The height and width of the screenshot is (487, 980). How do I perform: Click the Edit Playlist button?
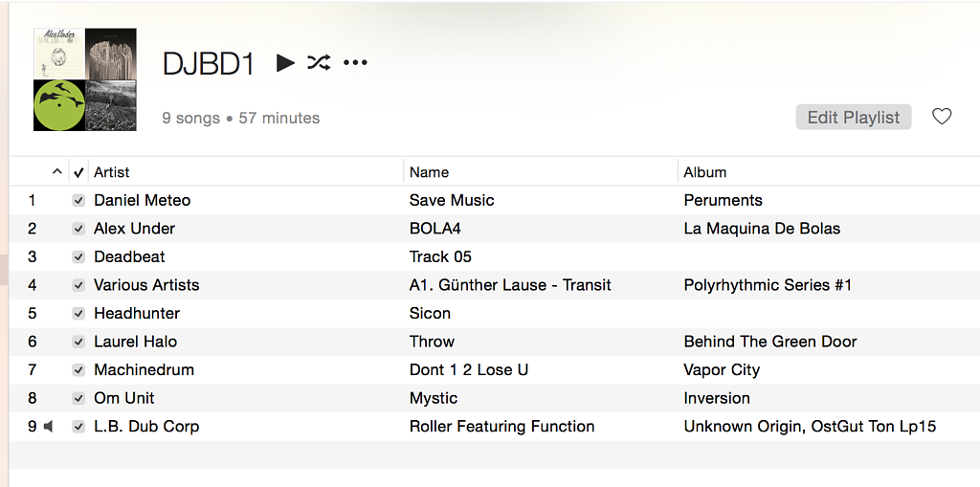pyautogui.click(x=853, y=118)
